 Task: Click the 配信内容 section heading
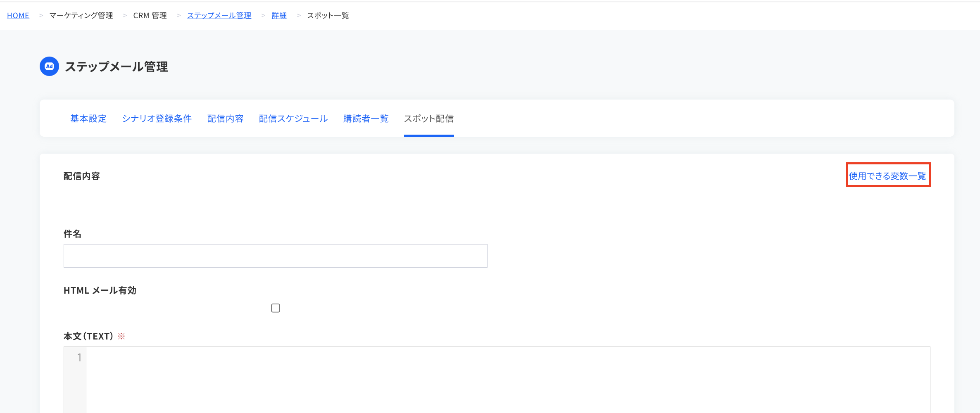[82, 176]
